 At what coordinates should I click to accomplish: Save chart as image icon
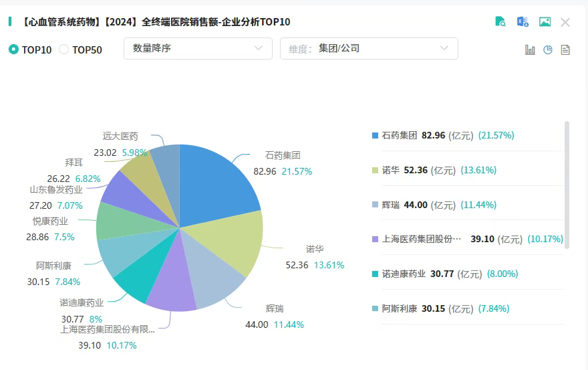tap(545, 22)
